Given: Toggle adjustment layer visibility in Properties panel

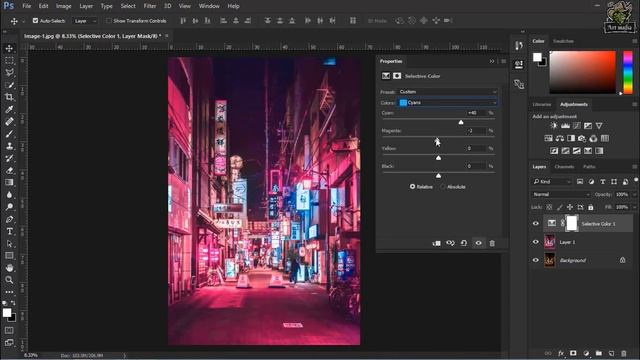Looking at the screenshot, I should pyautogui.click(x=478, y=243).
